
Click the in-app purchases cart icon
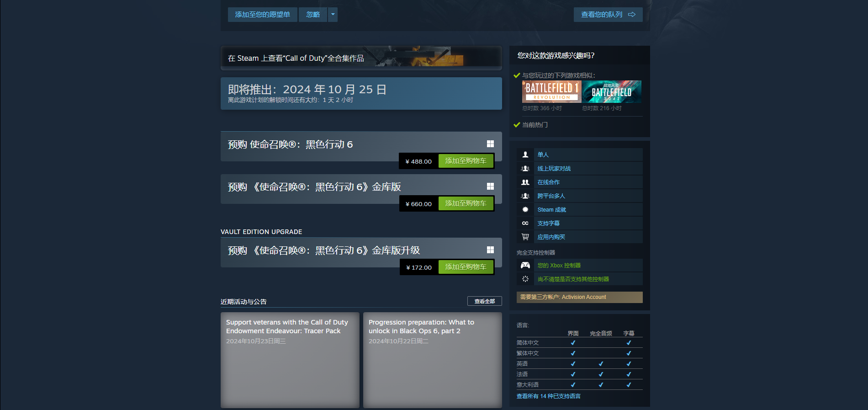(525, 237)
